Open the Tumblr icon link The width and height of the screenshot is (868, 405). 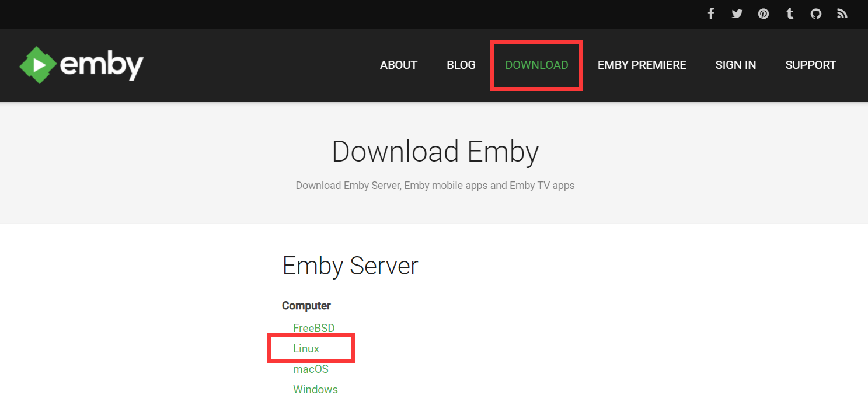(x=790, y=13)
